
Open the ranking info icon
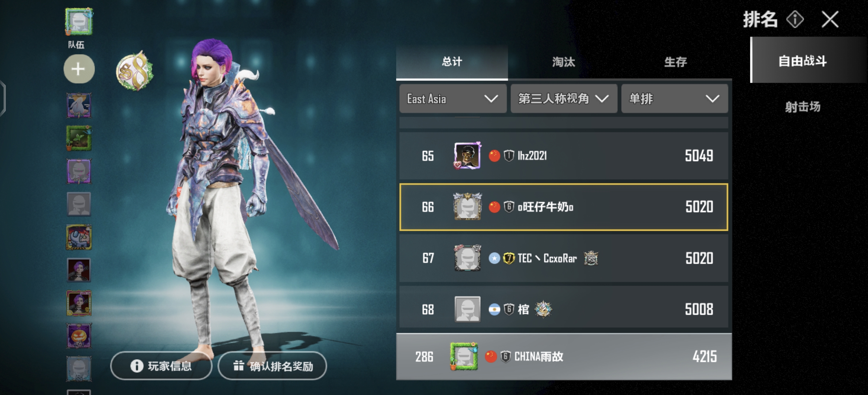coord(795,19)
